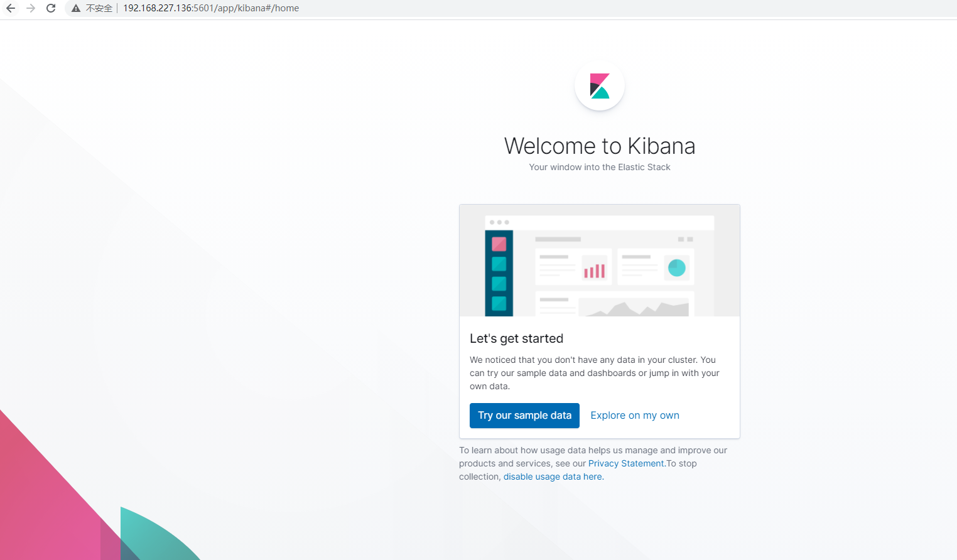Open the Privacy Statement link

[x=626, y=463]
